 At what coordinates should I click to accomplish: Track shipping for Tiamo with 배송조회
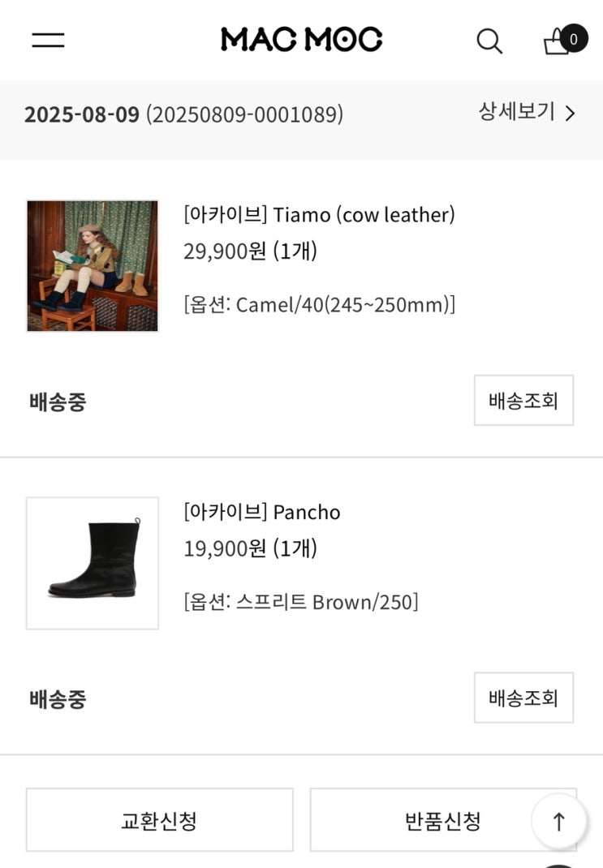pyautogui.click(x=523, y=400)
